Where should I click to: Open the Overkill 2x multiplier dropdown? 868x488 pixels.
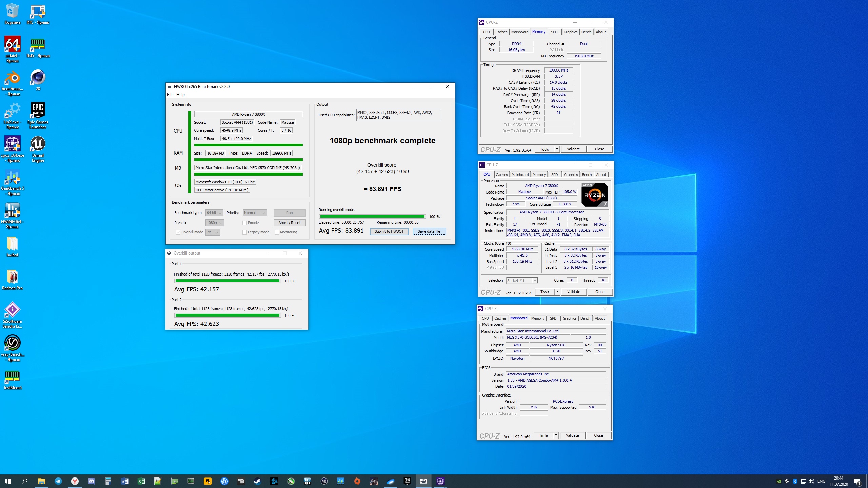(x=213, y=232)
